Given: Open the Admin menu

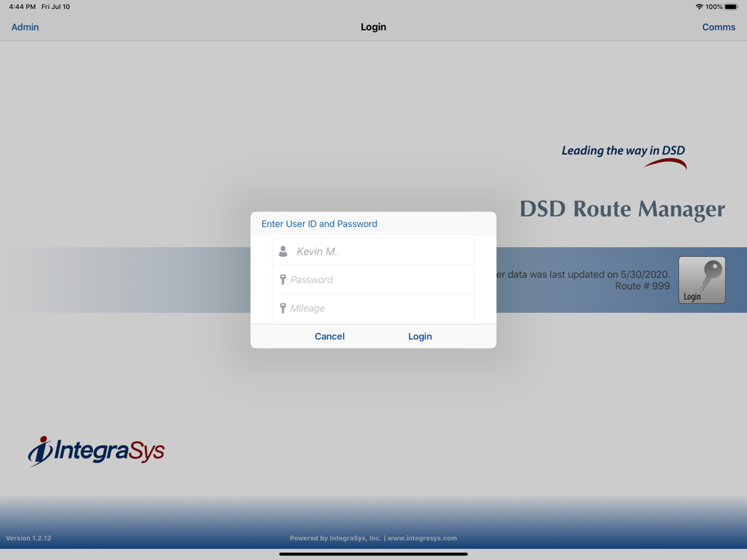Looking at the screenshot, I should pyautogui.click(x=25, y=27).
